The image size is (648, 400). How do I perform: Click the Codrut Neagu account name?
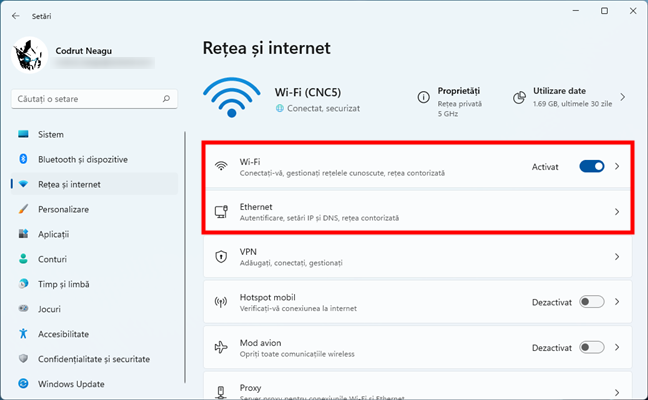pos(83,51)
